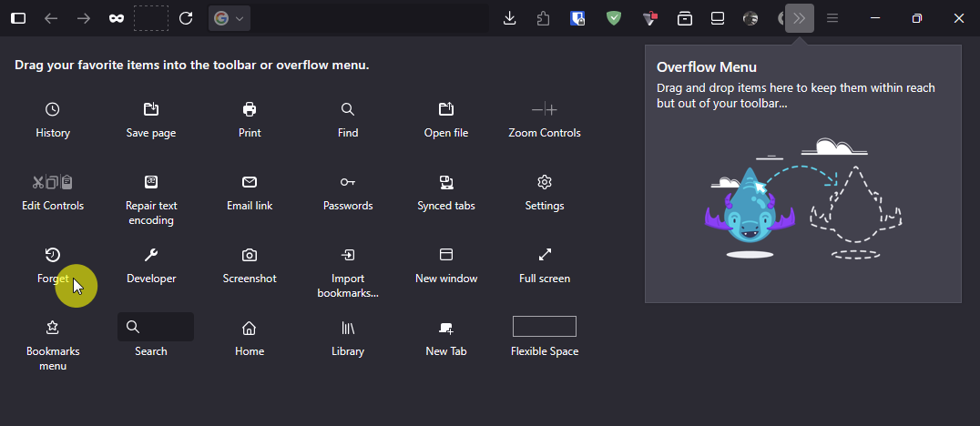Click the Downloads toolbar button
Image resolution: width=980 pixels, height=426 pixels.
(509, 18)
